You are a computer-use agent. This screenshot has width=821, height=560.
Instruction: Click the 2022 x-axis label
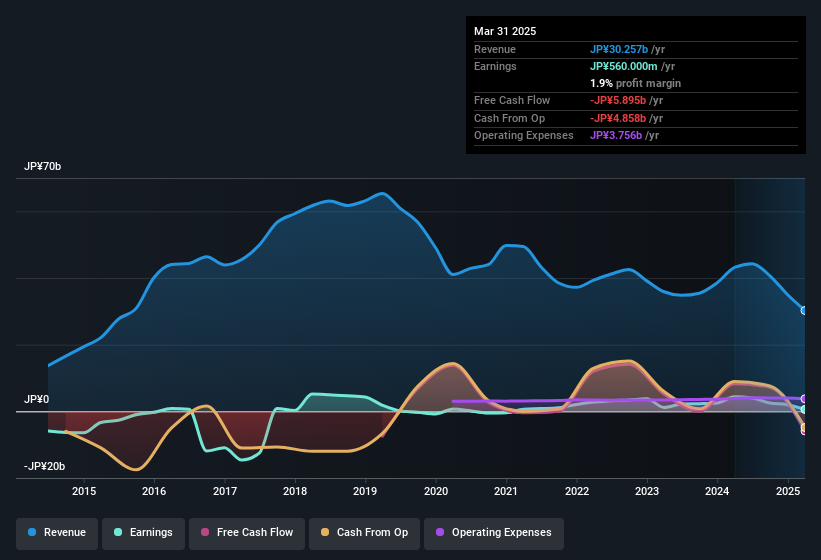(576, 491)
